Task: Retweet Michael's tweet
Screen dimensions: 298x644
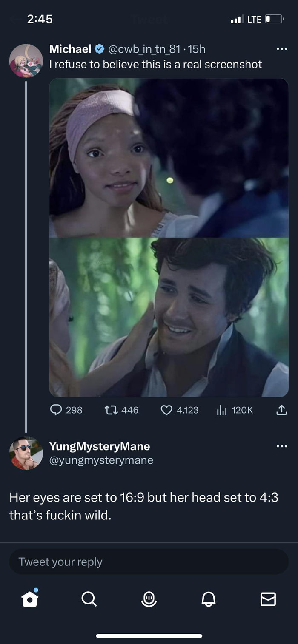Action: point(111,410)
